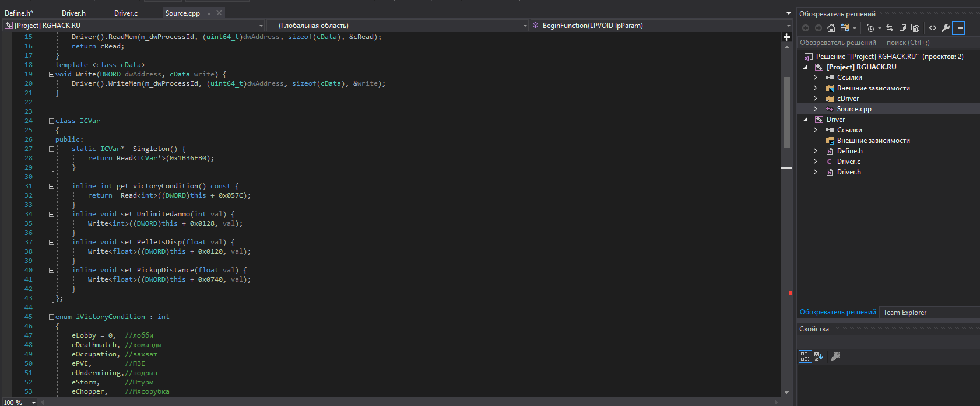
Task: Open the Team Explorer tab
Action: (904, 313)
